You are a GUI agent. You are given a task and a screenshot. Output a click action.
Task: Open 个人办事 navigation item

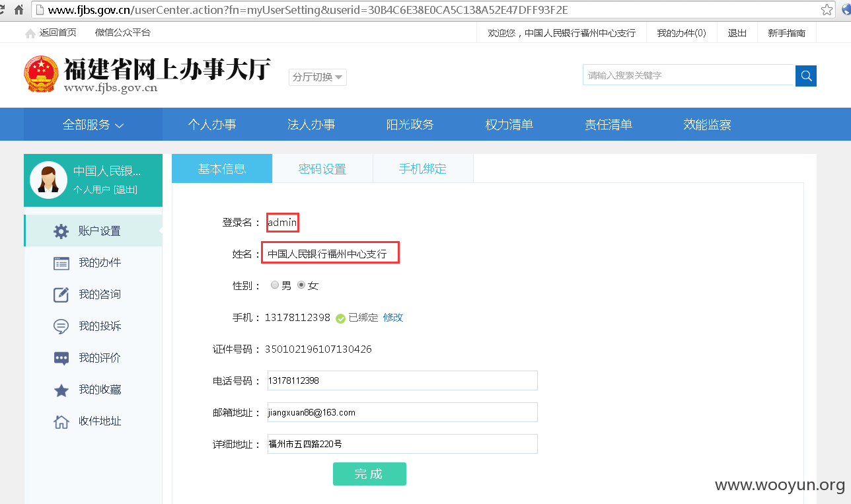[x=212, y=124]
